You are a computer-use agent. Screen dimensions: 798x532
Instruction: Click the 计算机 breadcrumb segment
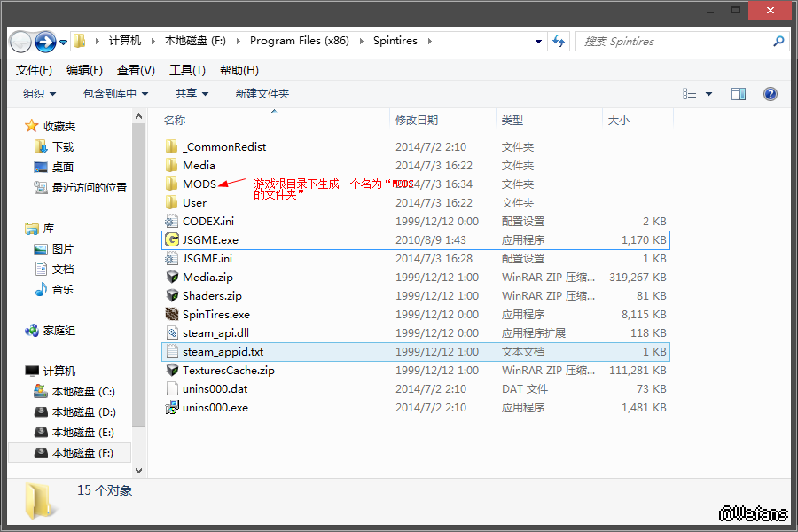click(125, 41)
